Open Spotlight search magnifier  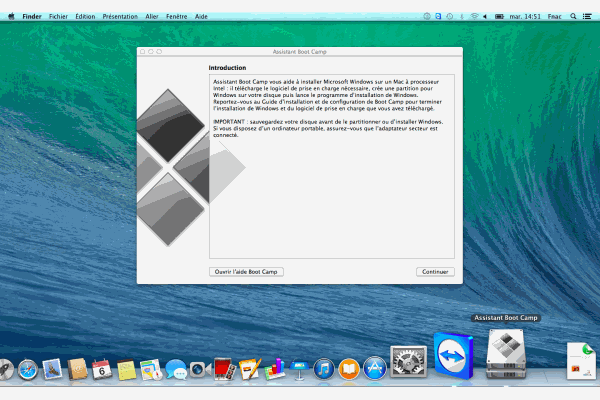tap(573, 16)
